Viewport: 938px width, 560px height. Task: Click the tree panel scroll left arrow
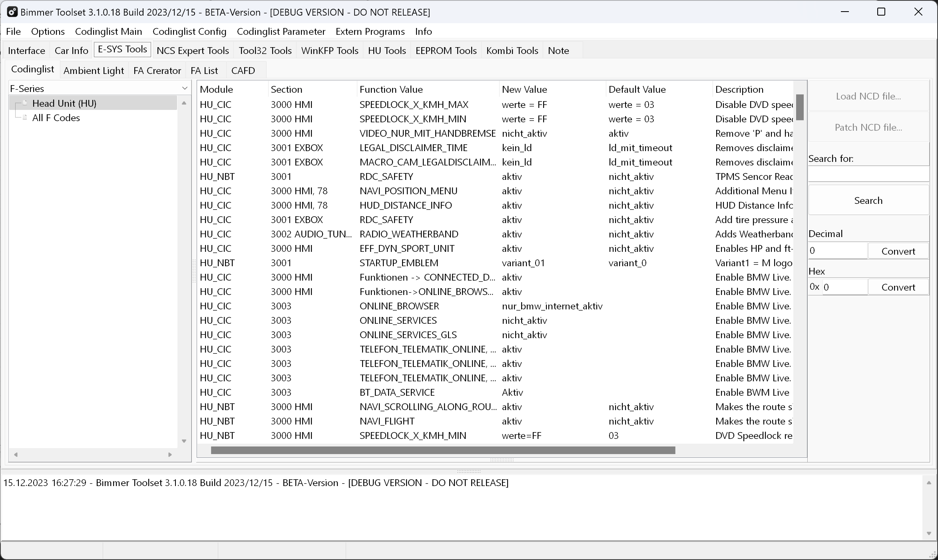pyautogui.click(x=16, y=454)
